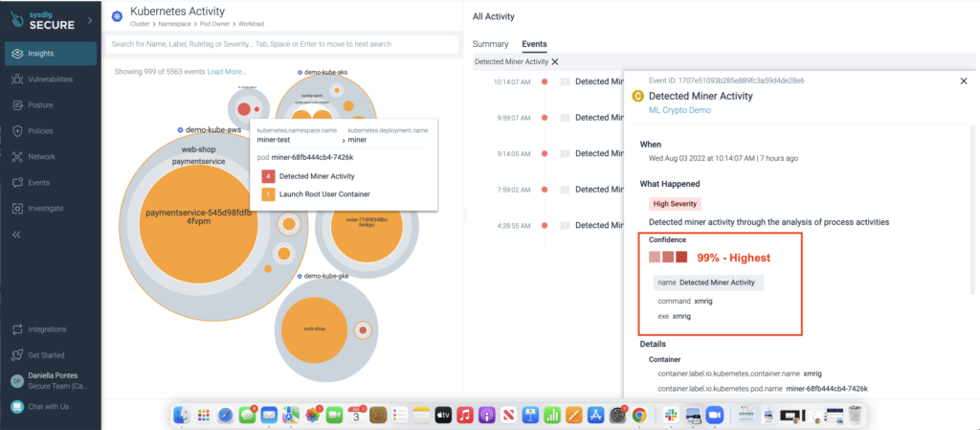Image resolution: width=980 pixels, height=430 pixels.
Task: Click the Load More events link
Action: pyautogui.click(x=227, y=72)
